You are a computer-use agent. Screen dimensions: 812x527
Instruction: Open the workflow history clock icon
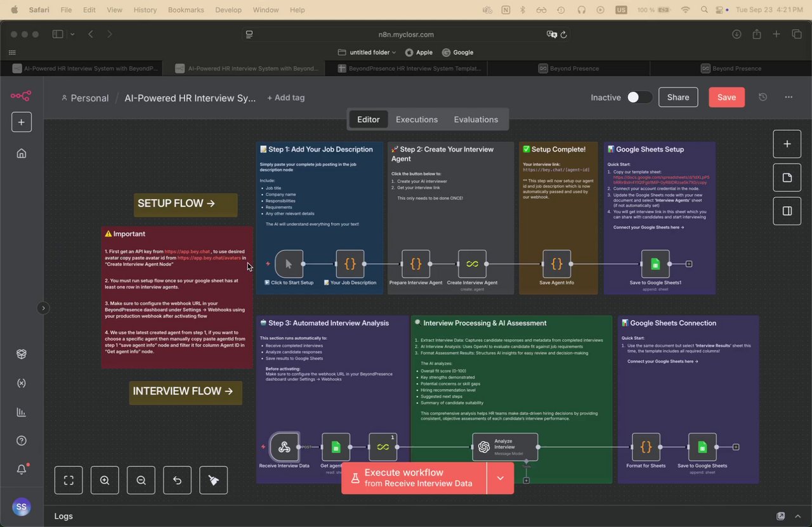point(763,97)
